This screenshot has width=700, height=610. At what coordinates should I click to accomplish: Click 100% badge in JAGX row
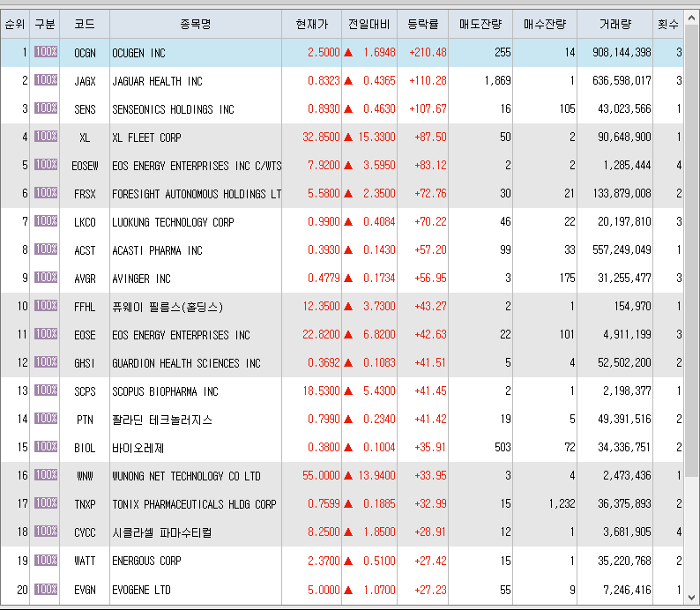click(x=46, y=80)
